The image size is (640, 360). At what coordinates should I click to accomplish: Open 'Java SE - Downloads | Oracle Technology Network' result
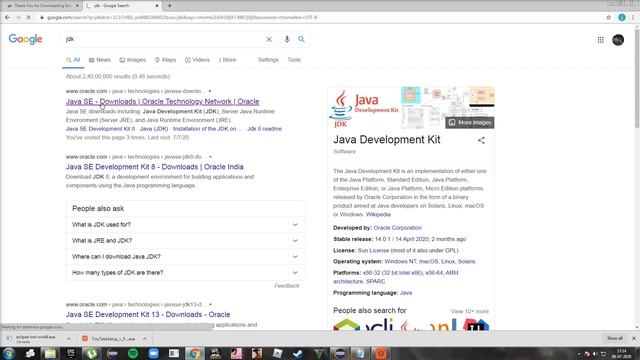tap(162, 102)
